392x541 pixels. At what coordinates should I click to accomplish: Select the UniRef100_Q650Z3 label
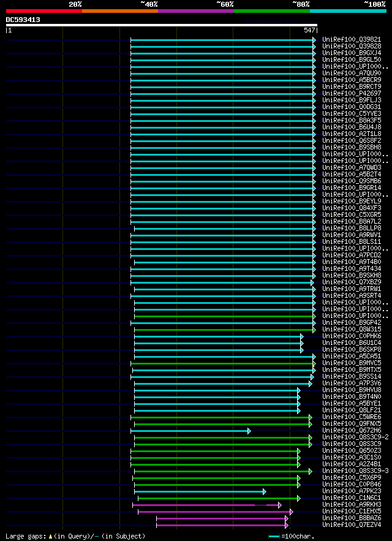pos(352,450)
